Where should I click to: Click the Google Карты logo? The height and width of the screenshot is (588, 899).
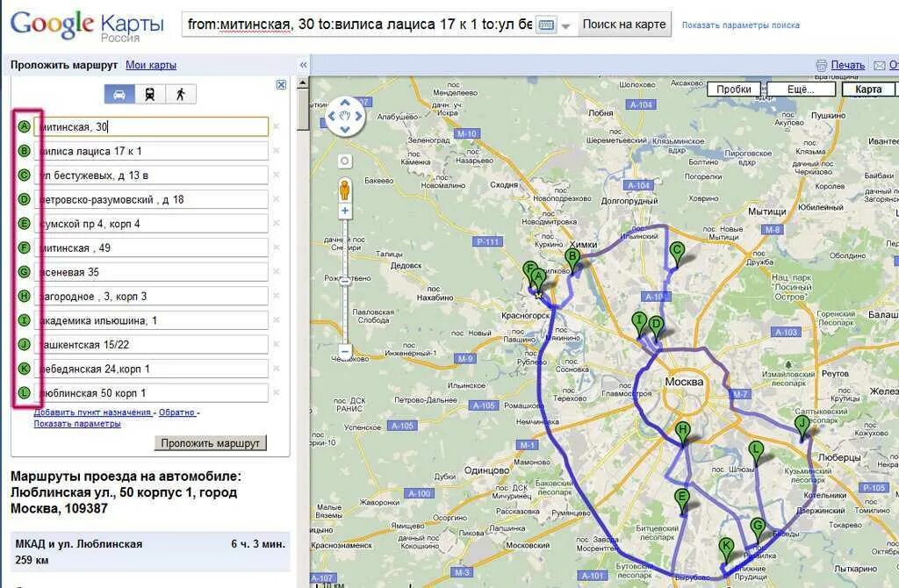(87, 26)
